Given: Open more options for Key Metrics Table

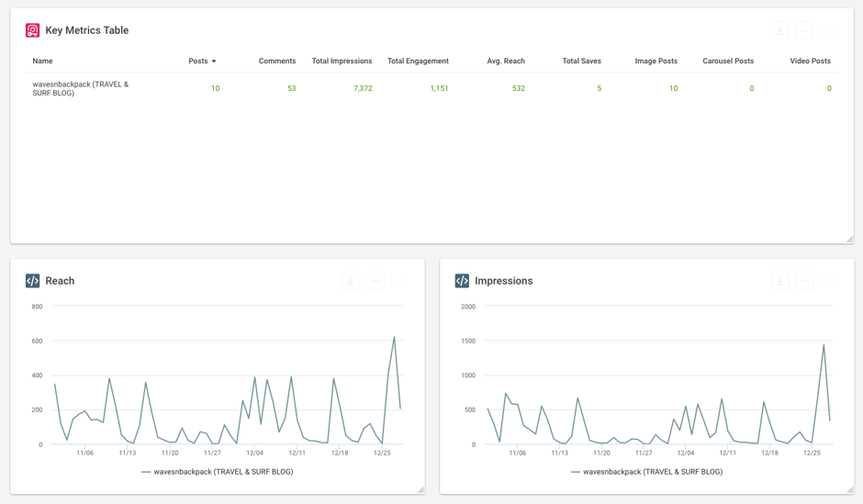Looking at the screenshot, I should 804,31.
